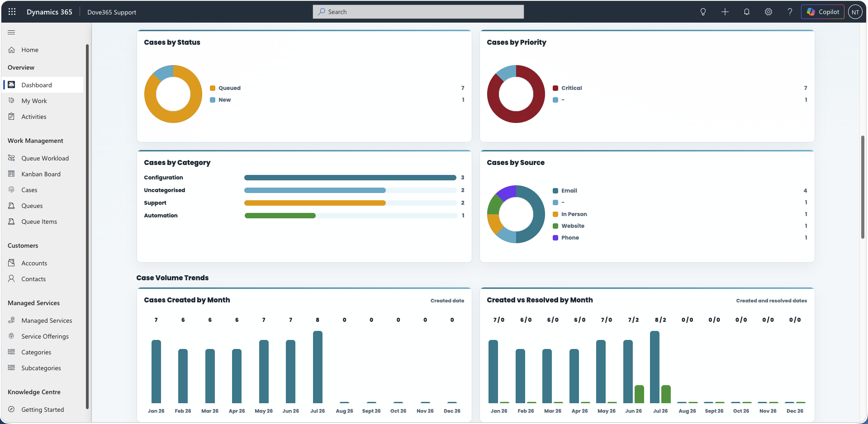
Task: Click the 'Uncategorised' category label
Action: (x=165, y=190)
